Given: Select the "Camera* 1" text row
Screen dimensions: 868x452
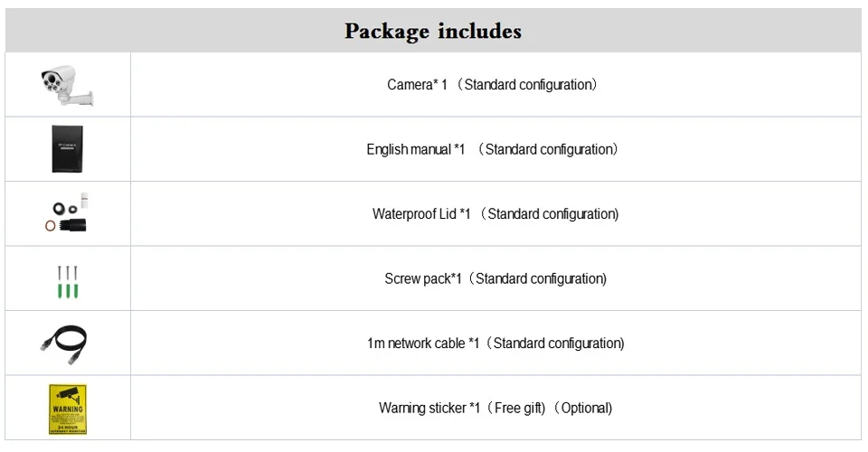Looking at the screenshot, I should pyautogui.click(x=493, y=85).
